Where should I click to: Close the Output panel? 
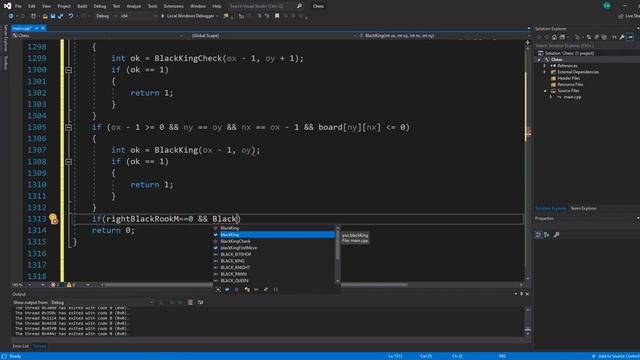click(527, 294)
